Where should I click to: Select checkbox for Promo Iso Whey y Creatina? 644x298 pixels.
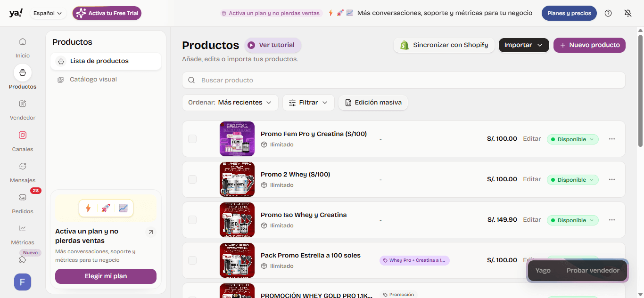point(192,220)
